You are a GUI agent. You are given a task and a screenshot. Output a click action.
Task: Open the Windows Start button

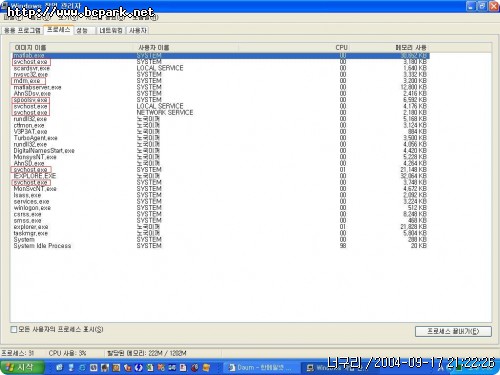pyautogui.click(x=22, y=367)
